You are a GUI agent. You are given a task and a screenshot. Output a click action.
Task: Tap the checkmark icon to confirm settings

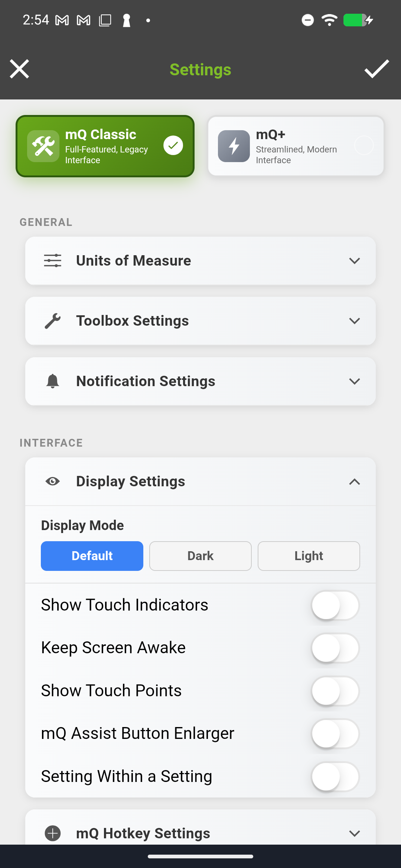point(376,69)
